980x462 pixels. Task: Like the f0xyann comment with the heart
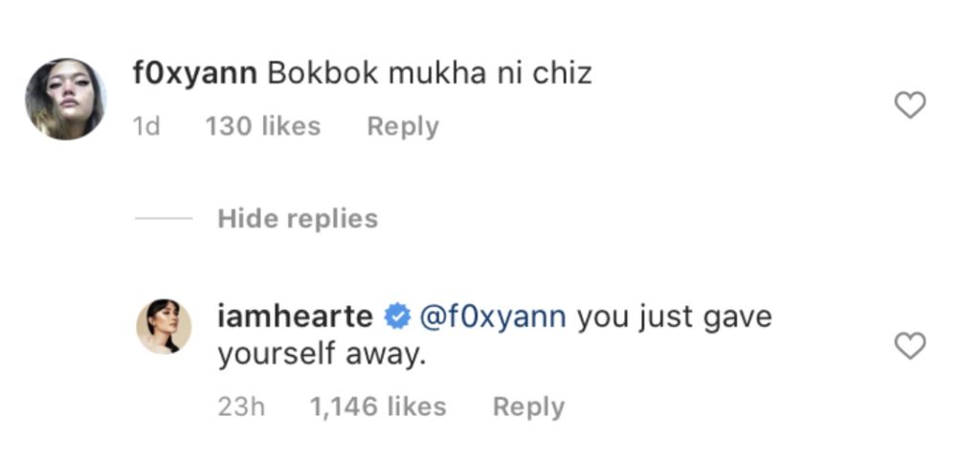tap(909, 105)
